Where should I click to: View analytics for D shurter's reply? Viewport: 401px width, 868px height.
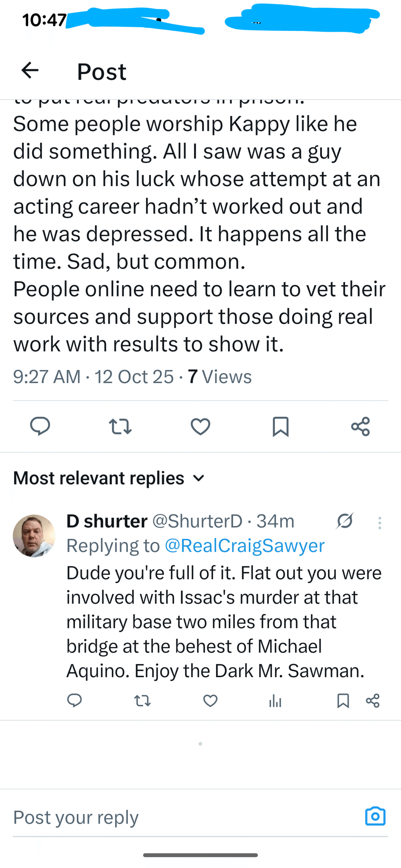point(275,701)
